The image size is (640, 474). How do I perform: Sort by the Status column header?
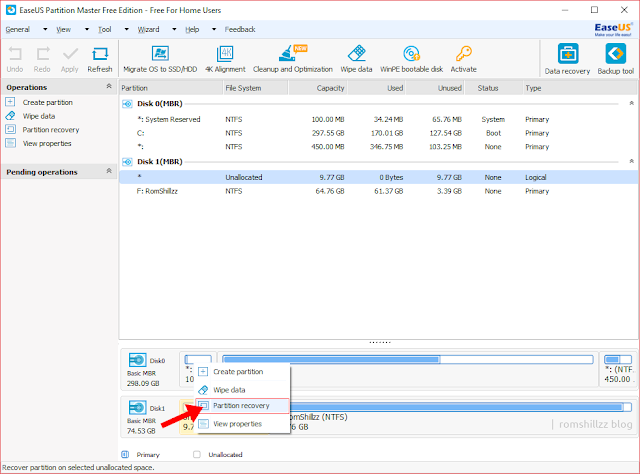coord(493,88)
